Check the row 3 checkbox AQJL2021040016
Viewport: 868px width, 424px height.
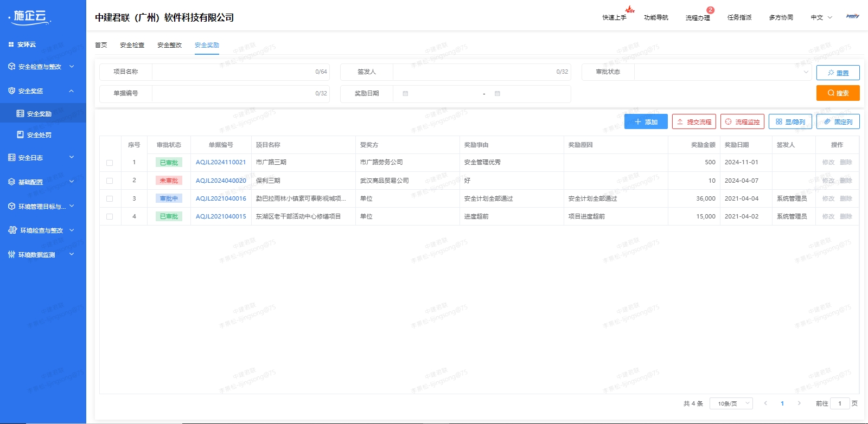pos(110,198)
